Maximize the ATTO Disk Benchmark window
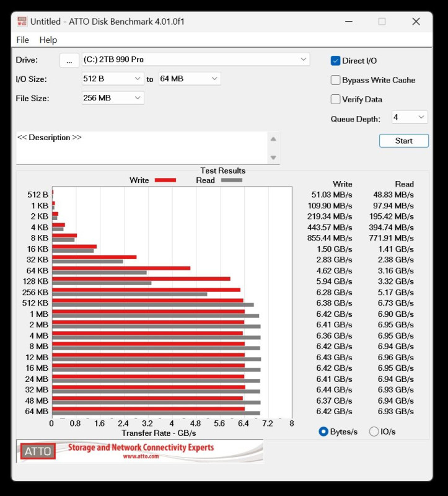Screen dimensions: 448x496 coord(382,22)
